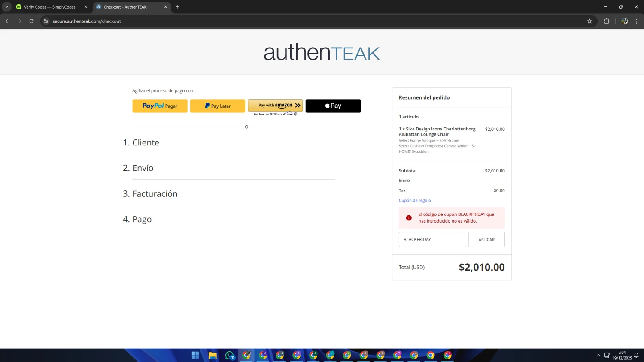The image size is (644, 362).
Task: Click the red error icon in coupon alert
Action: click(x=409, y=218)
